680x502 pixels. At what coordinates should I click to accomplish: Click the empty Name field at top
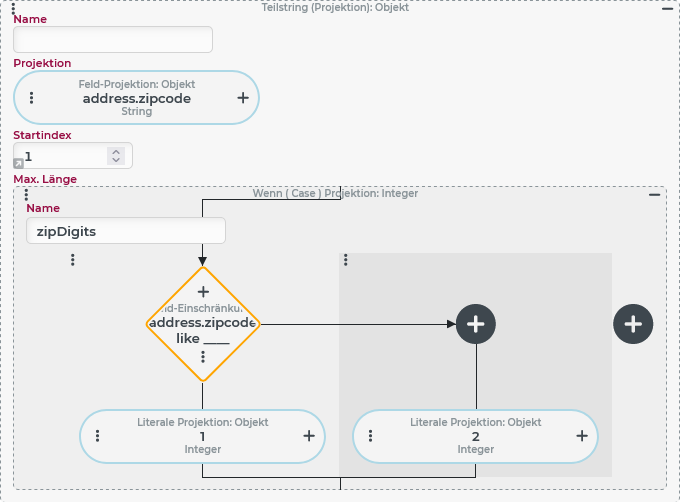pos(113,40)
